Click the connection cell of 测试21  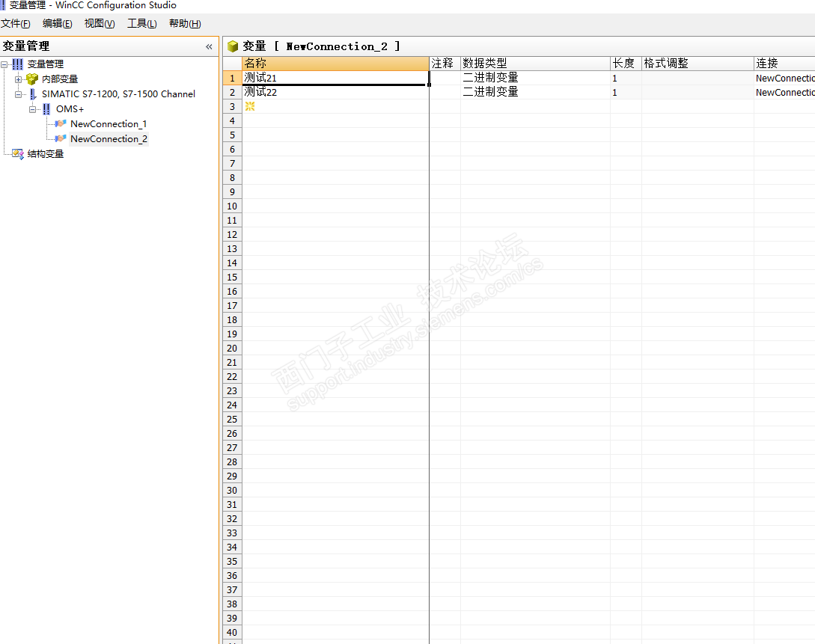(x=784, y=78)
